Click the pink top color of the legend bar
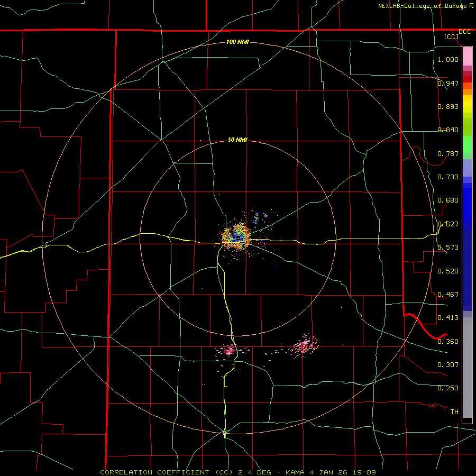The width and height of the screenshot is (476, 476). (x=467, y=57)
